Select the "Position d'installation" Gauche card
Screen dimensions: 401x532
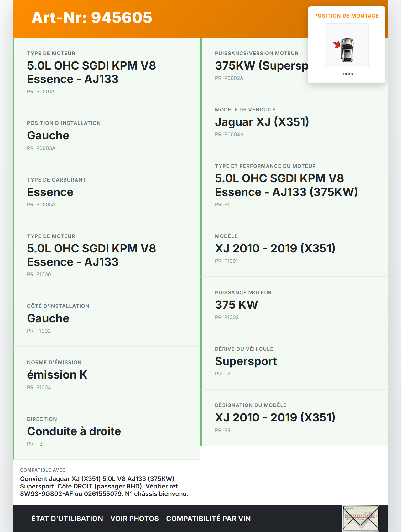107,136
